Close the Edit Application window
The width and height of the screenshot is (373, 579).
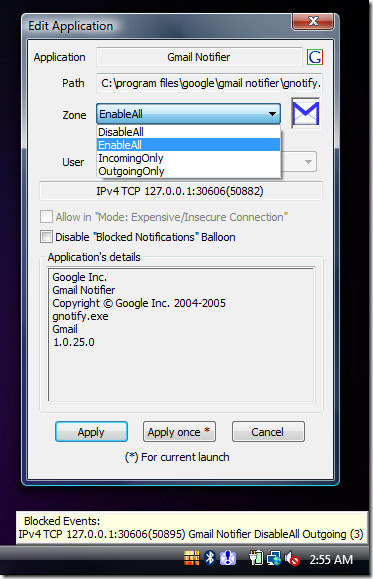pos(313,21)
